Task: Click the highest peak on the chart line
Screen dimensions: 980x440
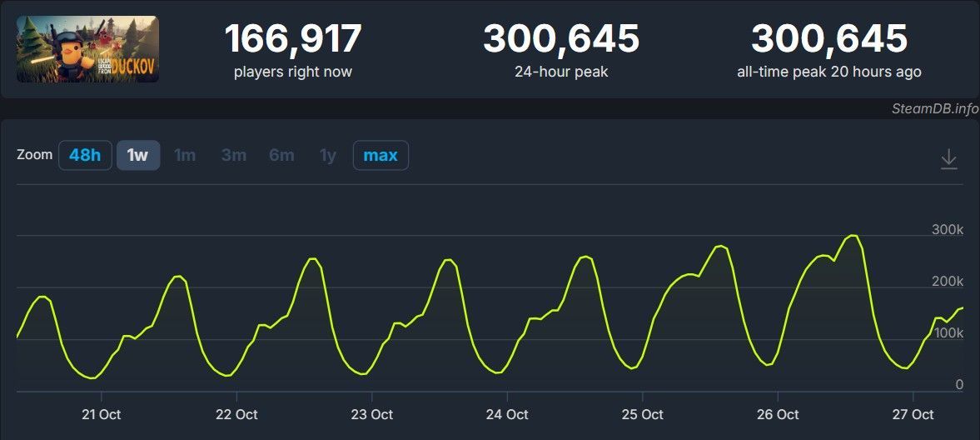Action: [x=853, y=236]
